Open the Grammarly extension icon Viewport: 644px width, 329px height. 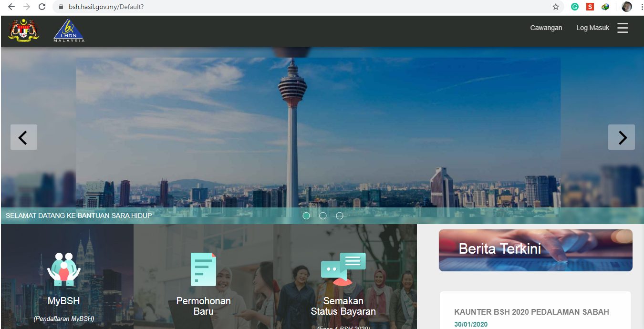tap(575, 7)
